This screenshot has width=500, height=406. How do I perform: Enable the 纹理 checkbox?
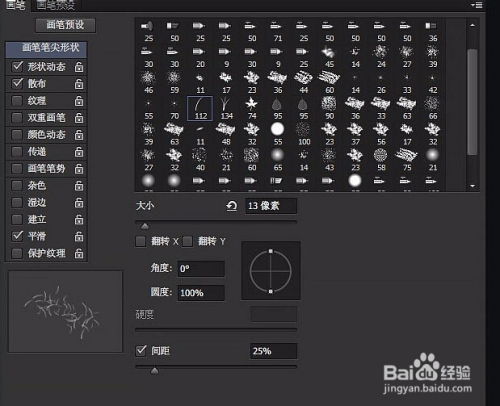17,100
